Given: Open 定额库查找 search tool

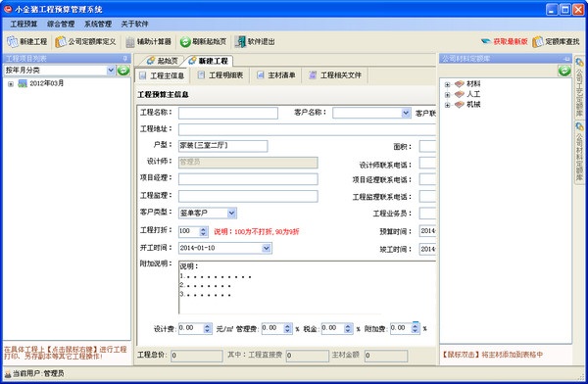Looking at the screenshot, I should [556, 41].
